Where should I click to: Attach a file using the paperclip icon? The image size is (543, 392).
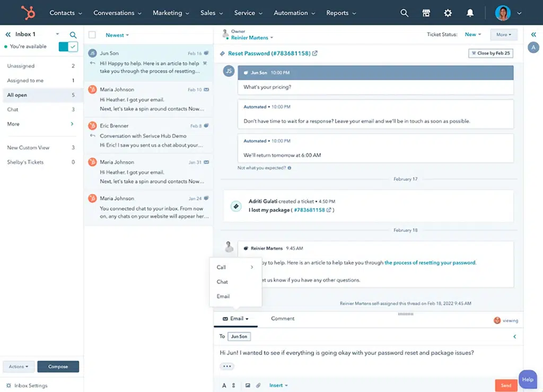click(259, 385)
